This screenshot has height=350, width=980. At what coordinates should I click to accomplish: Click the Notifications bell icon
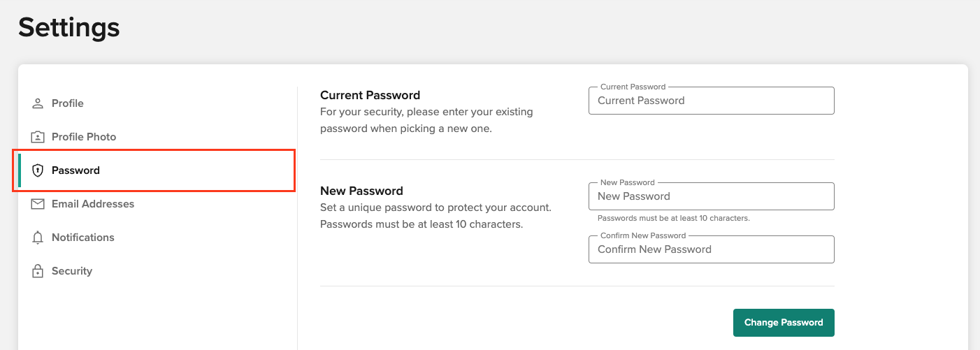coord(38,238)
